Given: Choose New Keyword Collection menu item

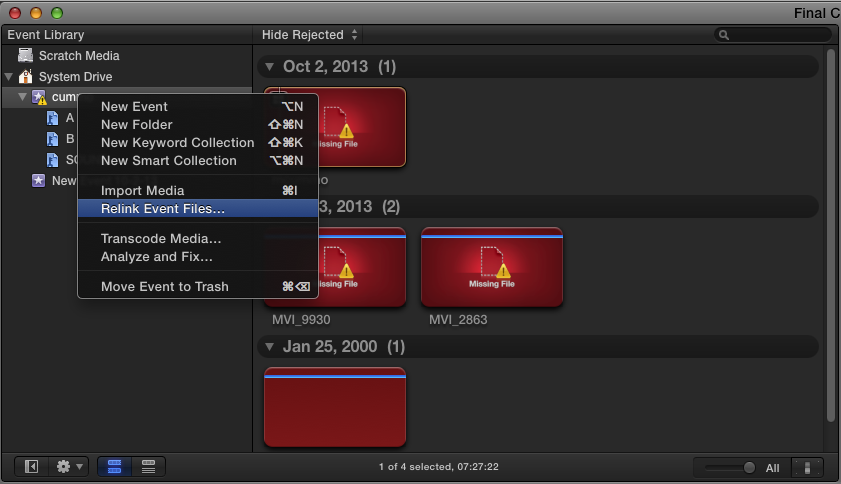Looking at the screenshot, I should coord(198,143).
